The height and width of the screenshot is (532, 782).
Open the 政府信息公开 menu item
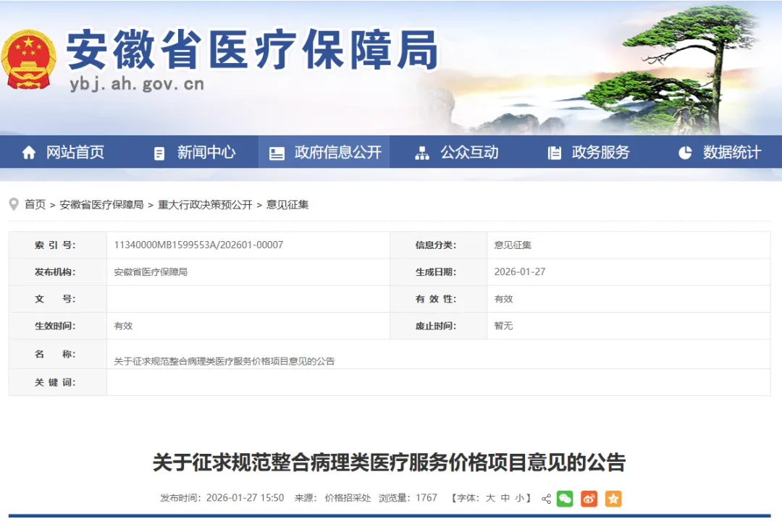pyautogui.click(x=337, y=152)
